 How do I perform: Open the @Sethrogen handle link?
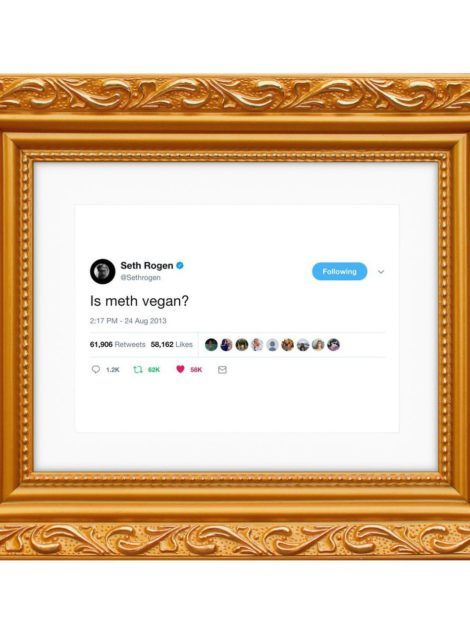click(x=140, y=277)
